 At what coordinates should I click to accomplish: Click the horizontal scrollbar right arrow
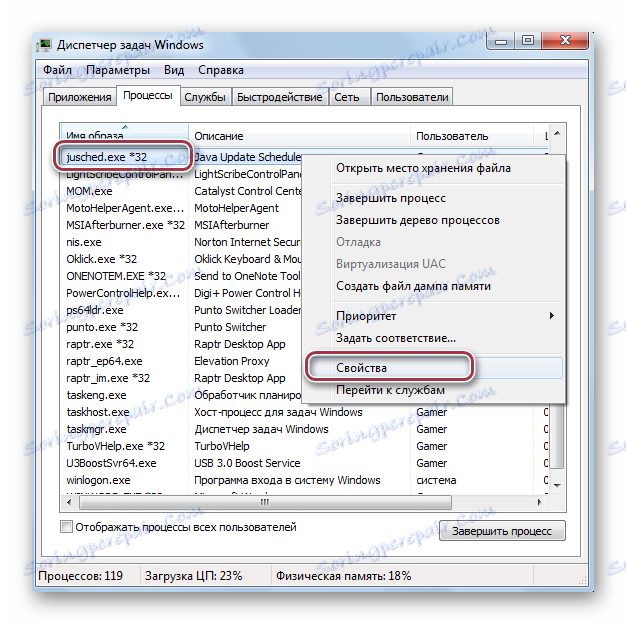coord(540,502)
